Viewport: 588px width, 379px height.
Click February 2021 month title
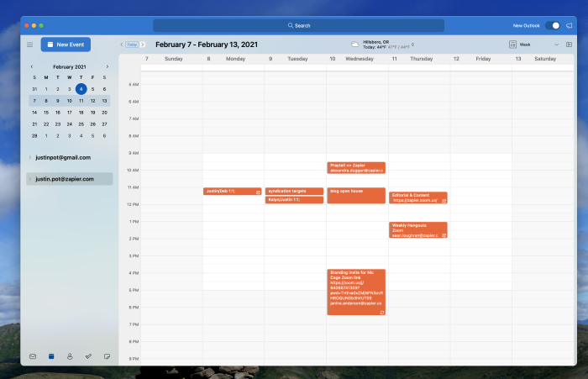(x=70, y=66)
